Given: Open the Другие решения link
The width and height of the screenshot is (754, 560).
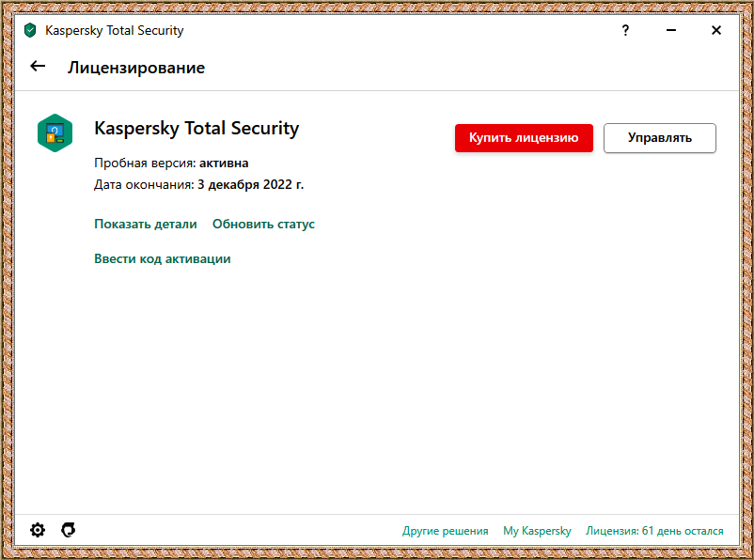Looking at the screenshot, I should (x=446, y=531).
